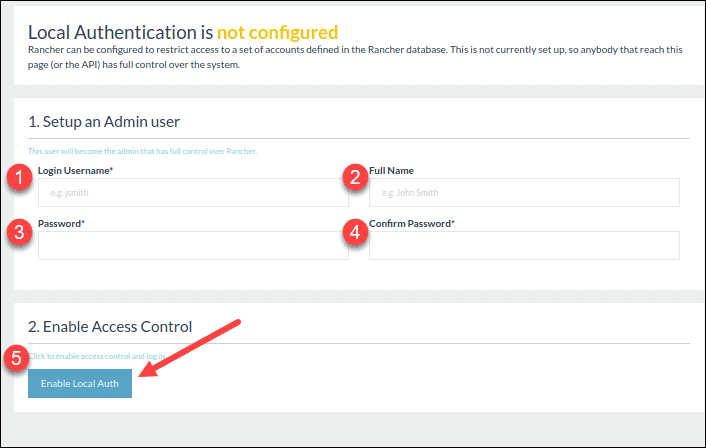Viewport: 706px width, 448px height.
Task: Click the 'Click to enable access control' hint
Action: tap(97, 356)
